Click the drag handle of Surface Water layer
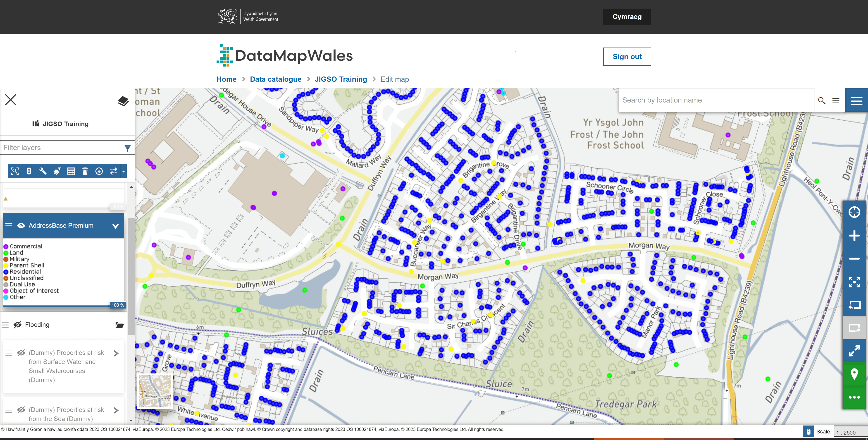868x440 pixels. coord(9,353)
